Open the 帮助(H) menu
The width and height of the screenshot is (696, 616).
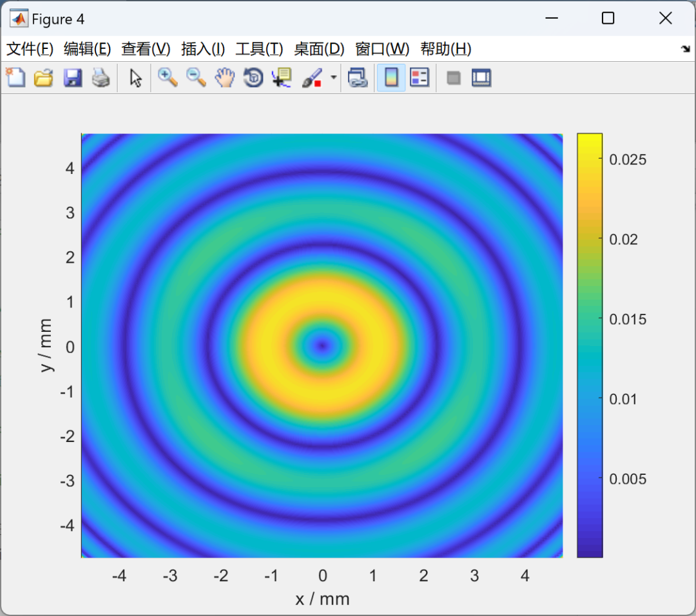coord(446,49)
